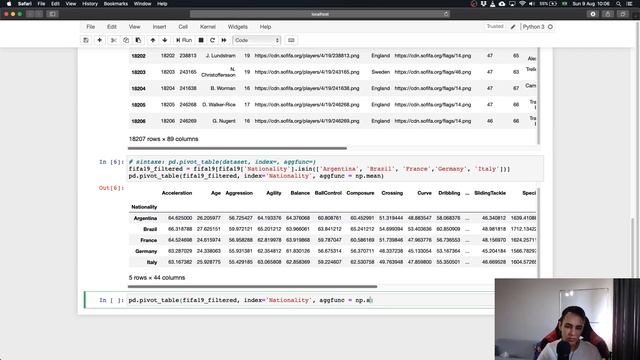The height and width of the screenshot is (360, 640).
Task: Click the kernel idle circle indicator
Action: [x=550, y=27]
